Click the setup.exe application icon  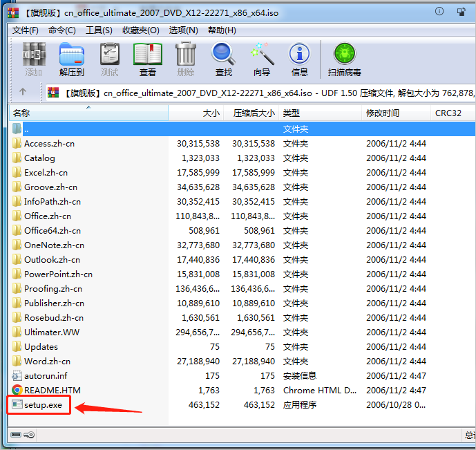click(x=17, y=404)
